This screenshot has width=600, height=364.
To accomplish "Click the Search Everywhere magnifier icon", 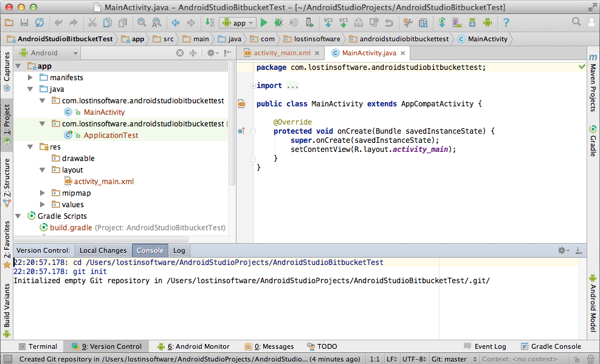I will click(576, 22).
